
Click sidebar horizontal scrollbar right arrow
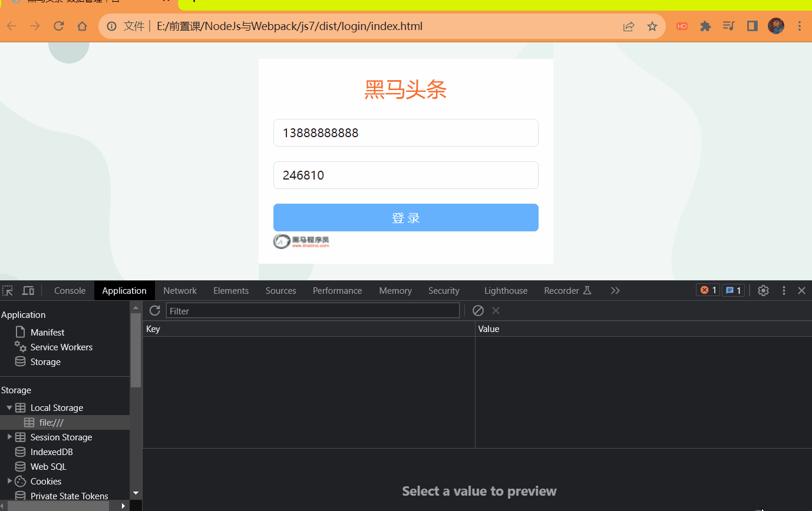[x=123, y=506]
